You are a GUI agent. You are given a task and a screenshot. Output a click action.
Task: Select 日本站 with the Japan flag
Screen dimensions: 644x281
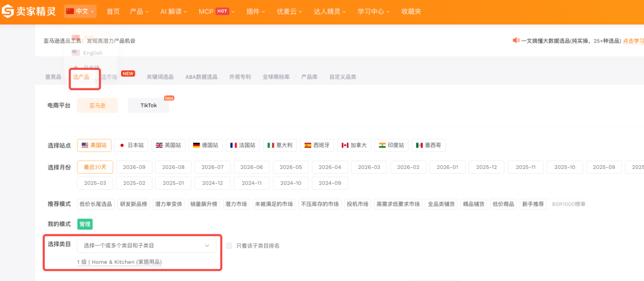[x=131, y=145]
